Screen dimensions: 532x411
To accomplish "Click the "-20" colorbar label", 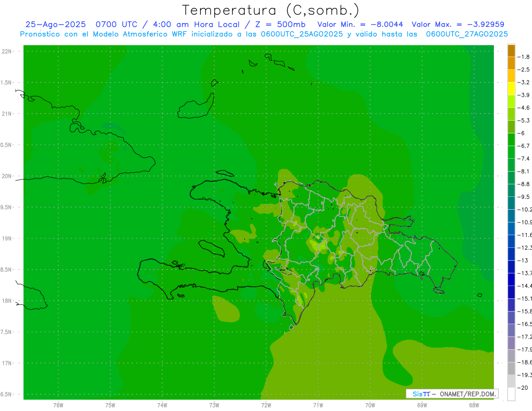I will click(x=523, y=388).
